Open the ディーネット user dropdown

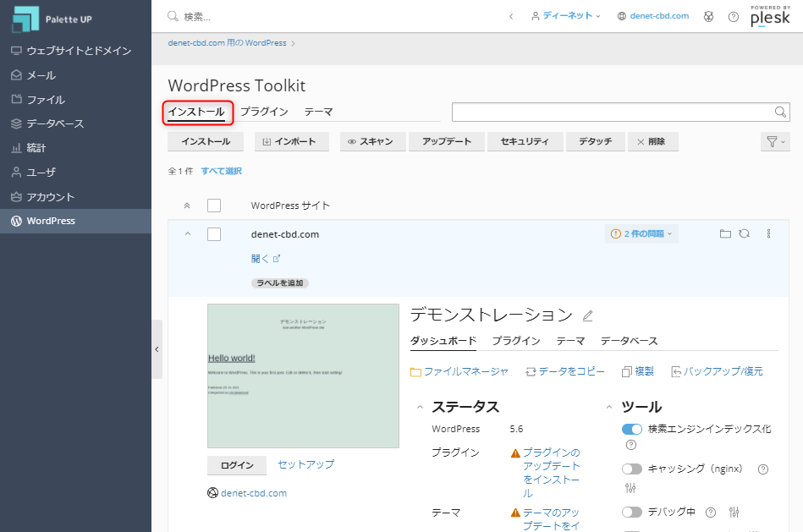coord(566,16)
